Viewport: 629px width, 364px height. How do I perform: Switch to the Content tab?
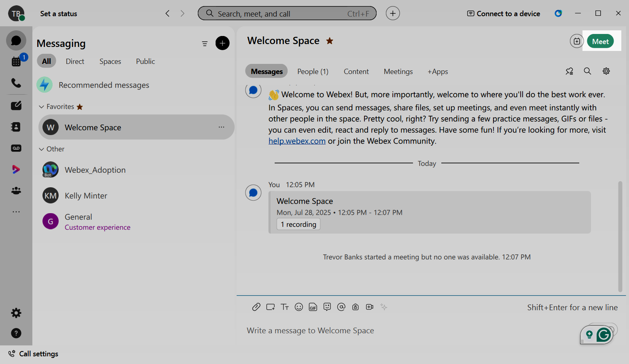(356, 72)
